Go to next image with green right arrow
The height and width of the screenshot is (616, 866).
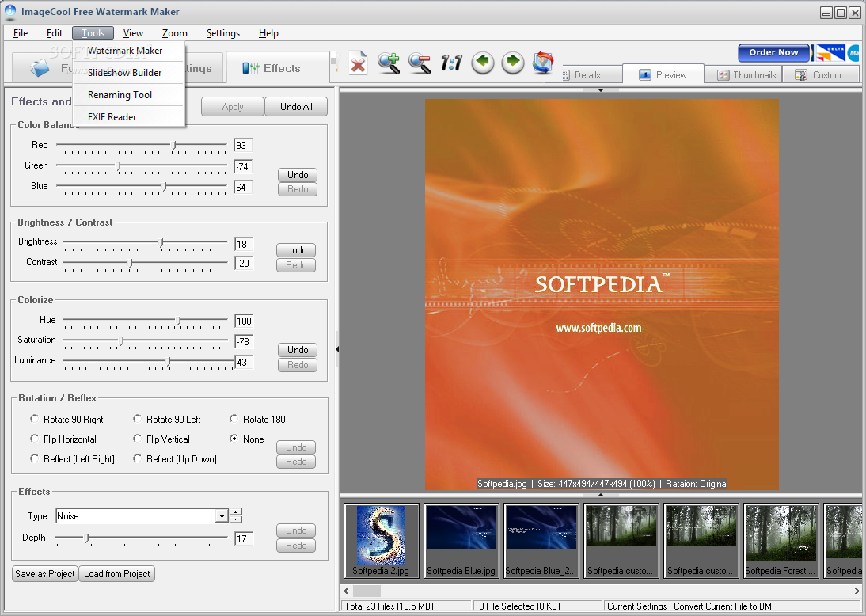[x=513, y=63]
